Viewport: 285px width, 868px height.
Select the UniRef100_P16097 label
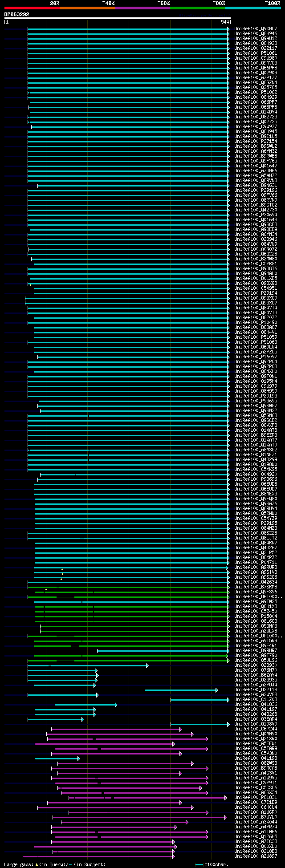pos(256,357)
